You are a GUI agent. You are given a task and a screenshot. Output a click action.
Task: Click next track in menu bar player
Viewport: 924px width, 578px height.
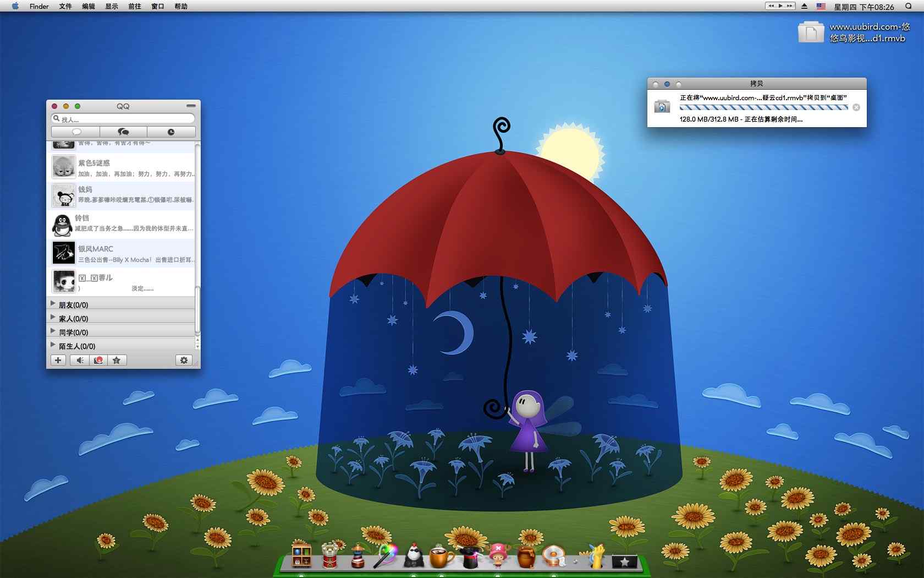tap(790, 6)
